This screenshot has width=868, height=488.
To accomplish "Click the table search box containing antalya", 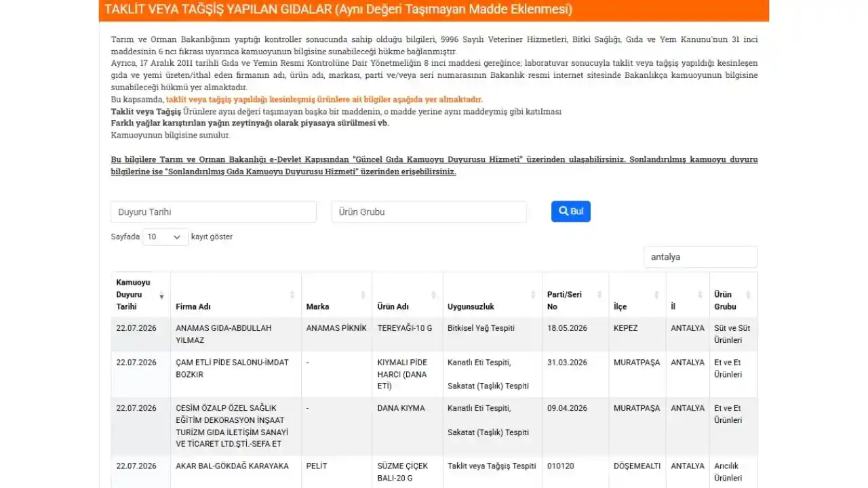I will 701,257.
